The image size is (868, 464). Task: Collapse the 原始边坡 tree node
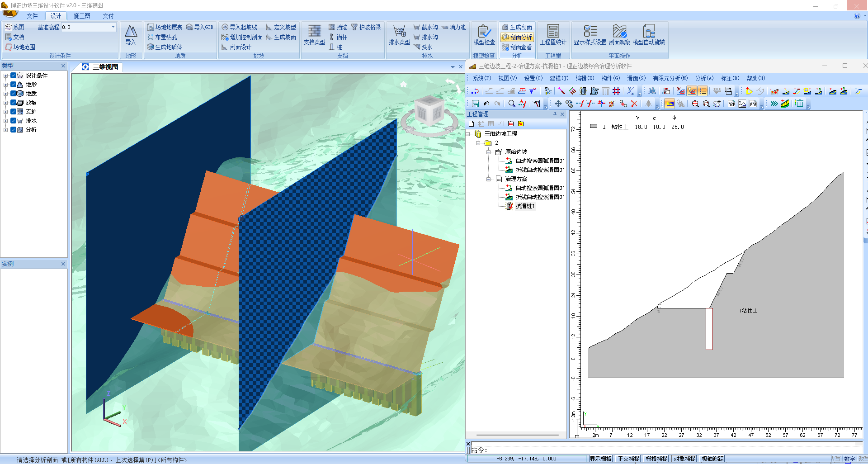(x=488, y=152)
